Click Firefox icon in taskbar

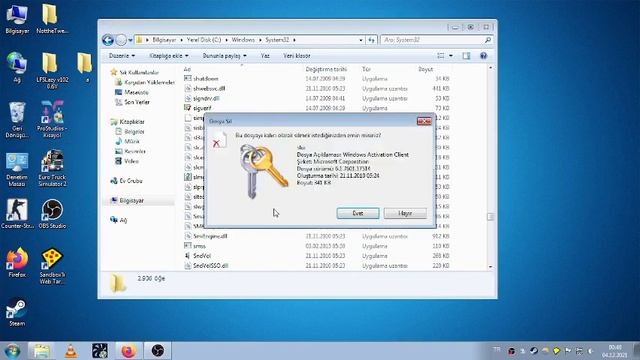coord(129,351)
